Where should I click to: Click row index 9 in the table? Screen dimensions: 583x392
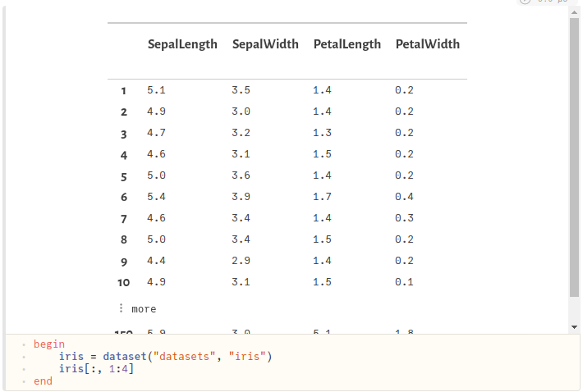tap(124, 262)
